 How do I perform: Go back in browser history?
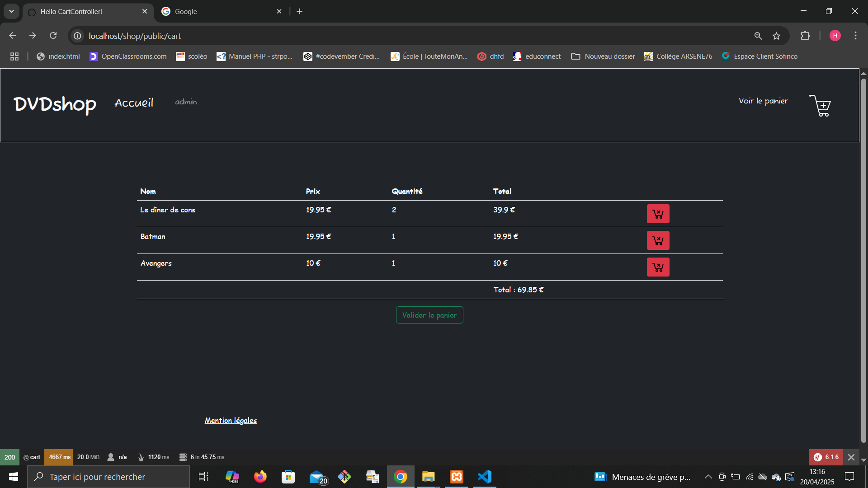click(13, 36)
